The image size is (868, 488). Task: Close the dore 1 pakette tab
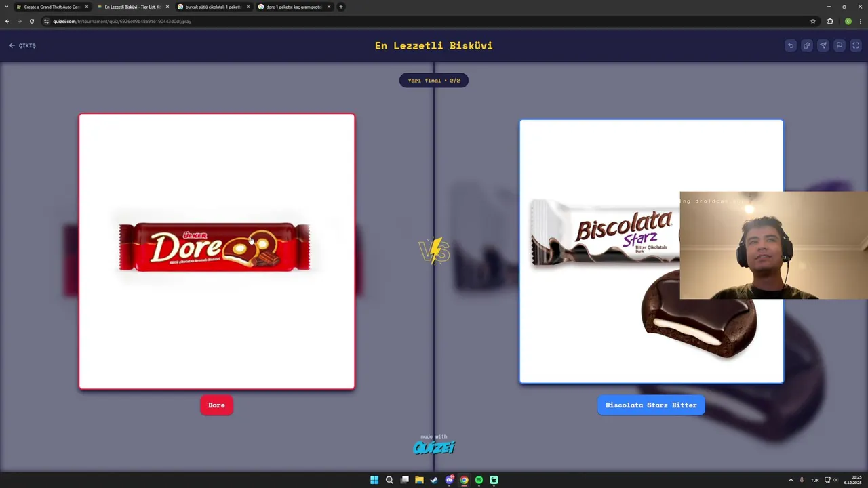[x=329, y=7]
